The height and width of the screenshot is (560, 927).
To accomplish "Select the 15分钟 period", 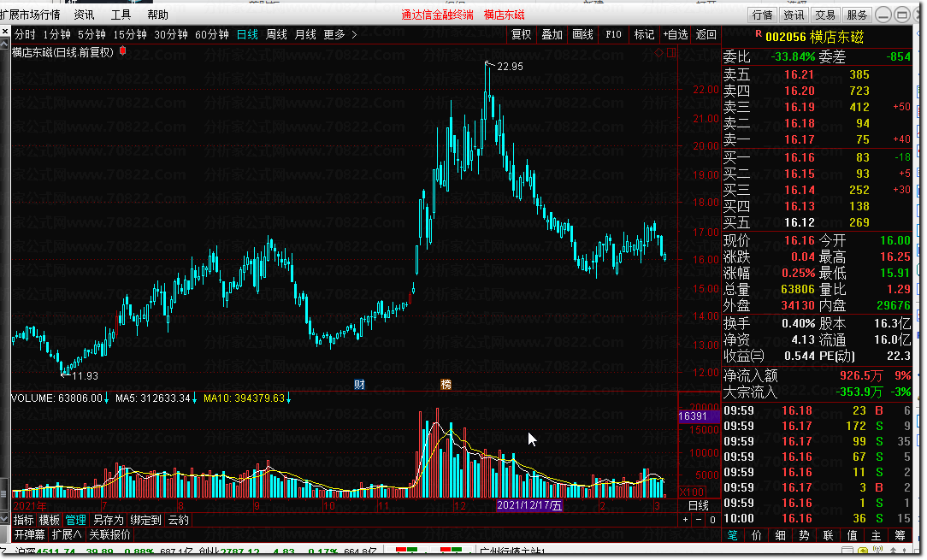I will 130,35.
